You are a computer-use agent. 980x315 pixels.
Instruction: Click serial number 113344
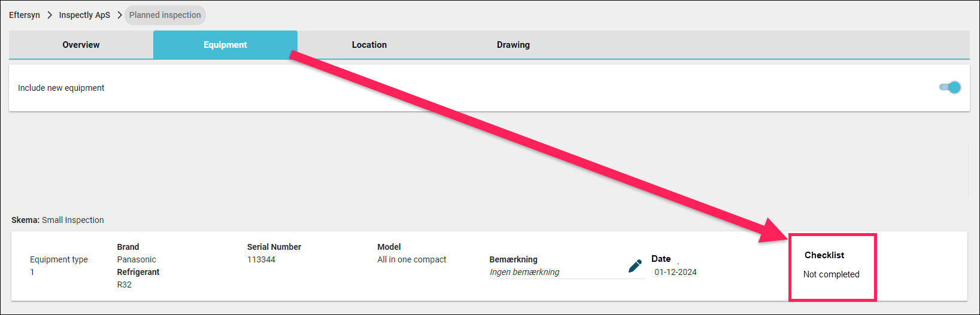click(x=261, y=259)
